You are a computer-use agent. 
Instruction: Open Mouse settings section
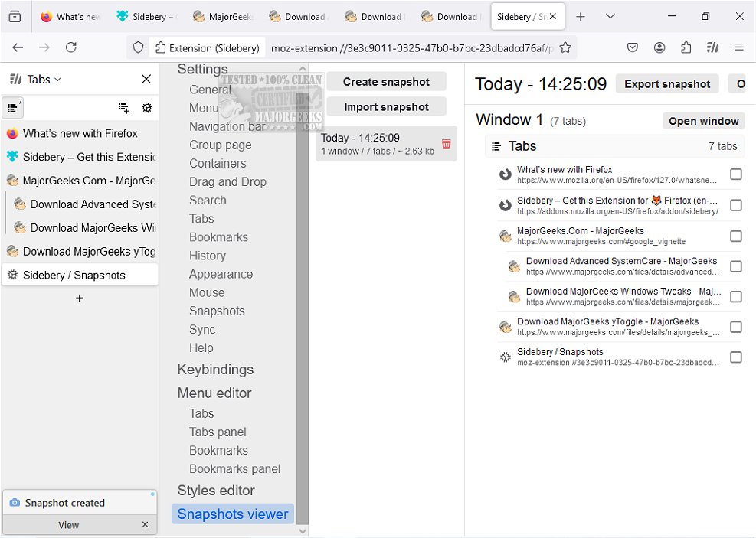[x=207, y=293]
